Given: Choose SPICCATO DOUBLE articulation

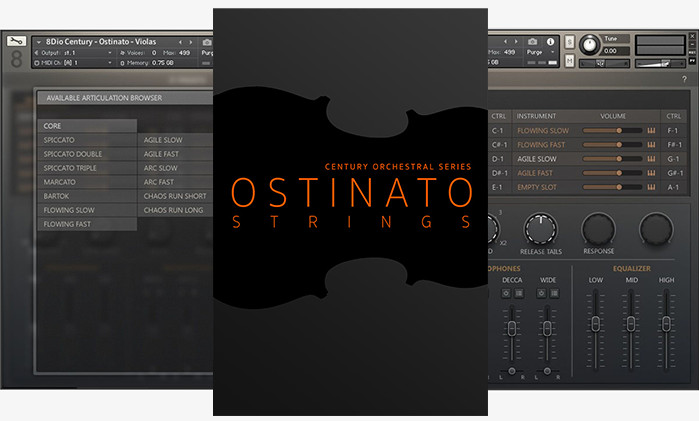Looking at the screenshot, I should [87, 154].
